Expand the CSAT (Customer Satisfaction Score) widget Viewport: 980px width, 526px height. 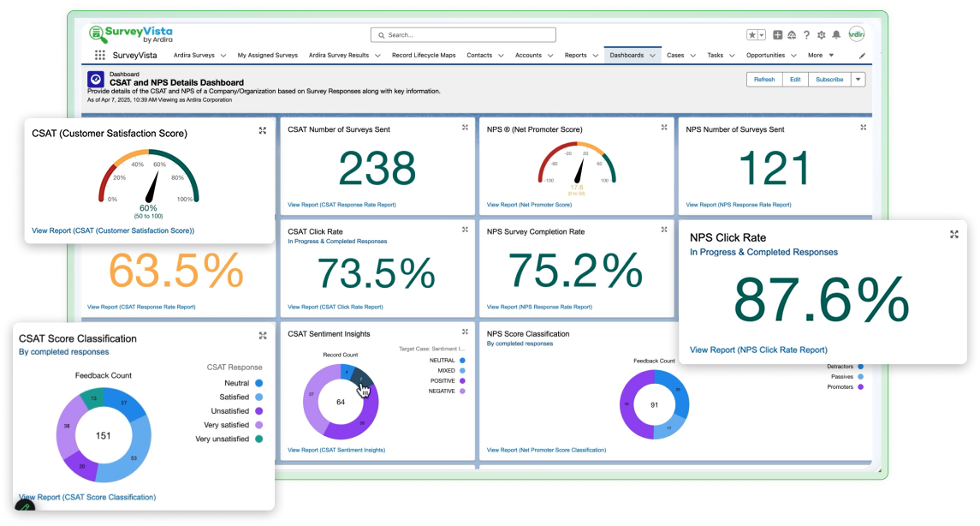pos(263,130)
